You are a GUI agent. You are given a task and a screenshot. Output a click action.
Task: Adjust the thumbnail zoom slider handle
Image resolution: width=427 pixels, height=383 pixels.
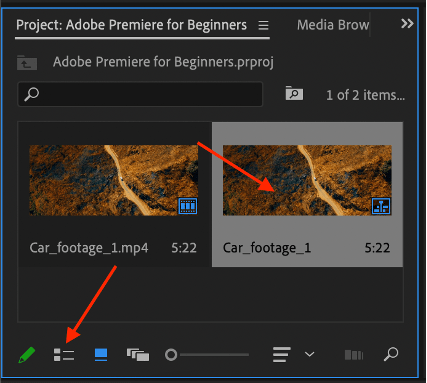pos(171,355)
